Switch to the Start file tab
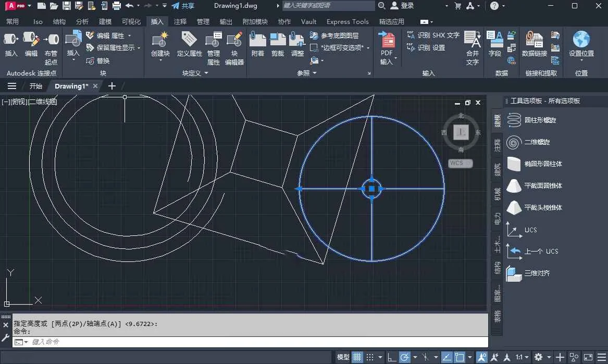Image resolution: width=608 pixels, height=364 pixels. 35,86
